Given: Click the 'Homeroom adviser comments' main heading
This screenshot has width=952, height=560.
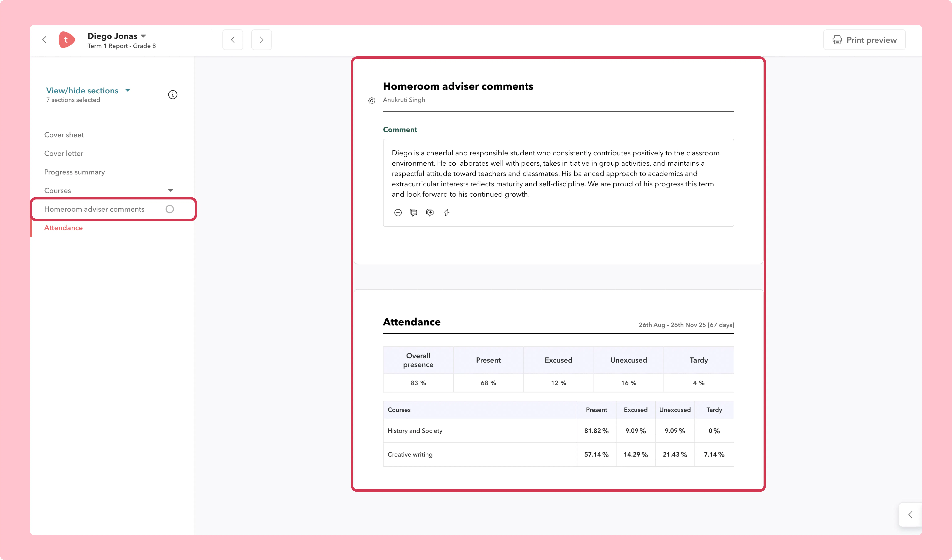Looking at the screenshot, I should (x=458, y=86).
